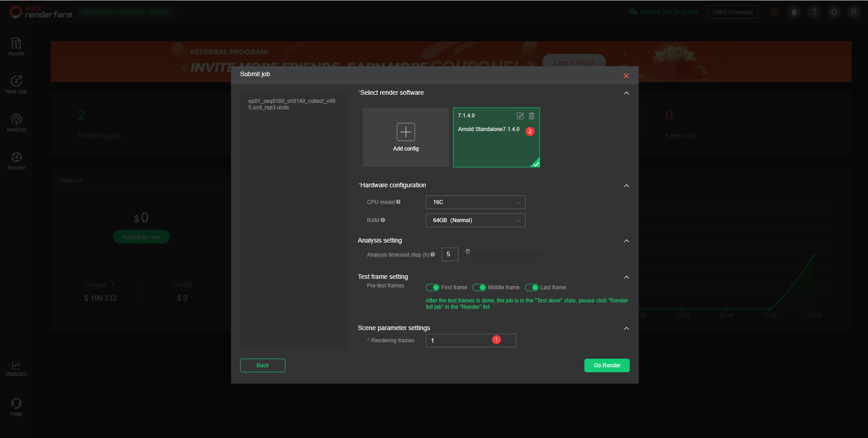Open the CPU model dropdown showing 16C

point(476,202)
